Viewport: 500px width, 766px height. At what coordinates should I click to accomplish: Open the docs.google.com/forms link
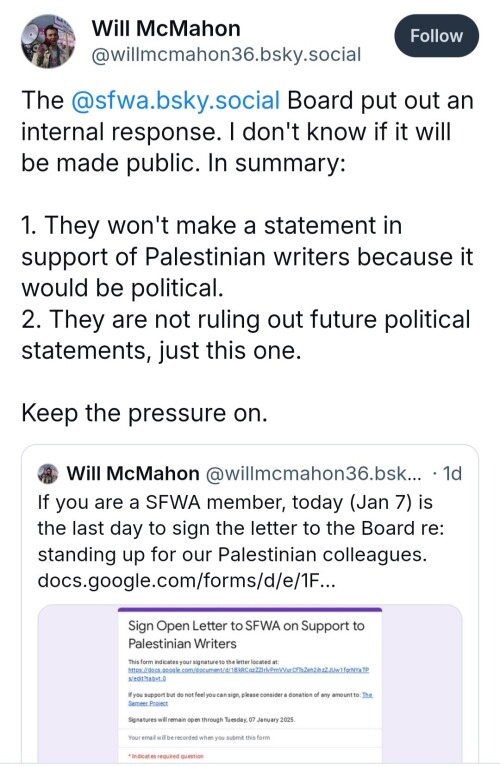click(186, 580)
